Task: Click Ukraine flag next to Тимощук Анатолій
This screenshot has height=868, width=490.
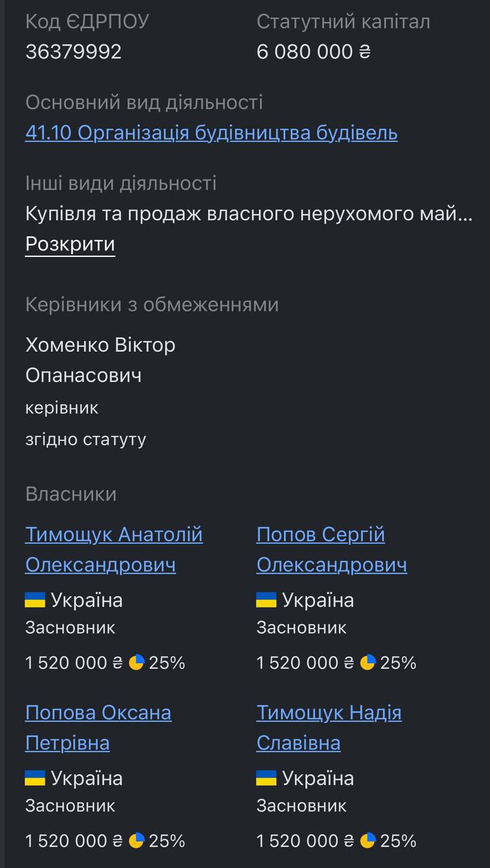Action: [35, 600]
